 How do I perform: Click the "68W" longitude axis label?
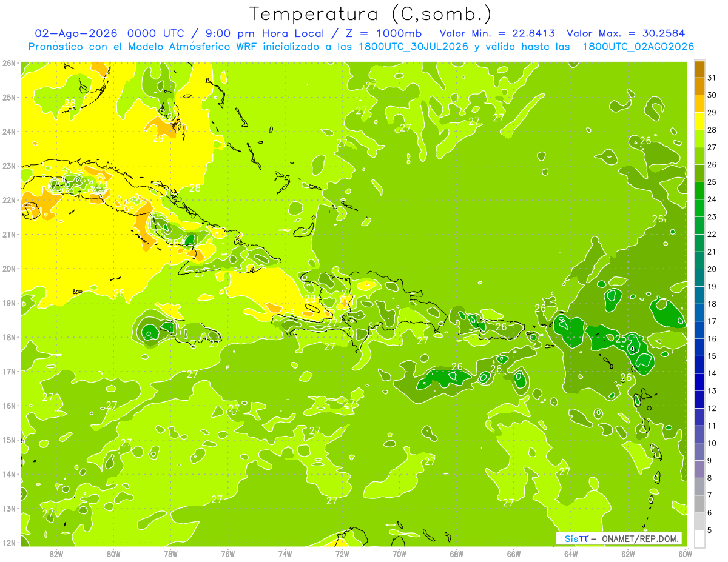point(457,554)
